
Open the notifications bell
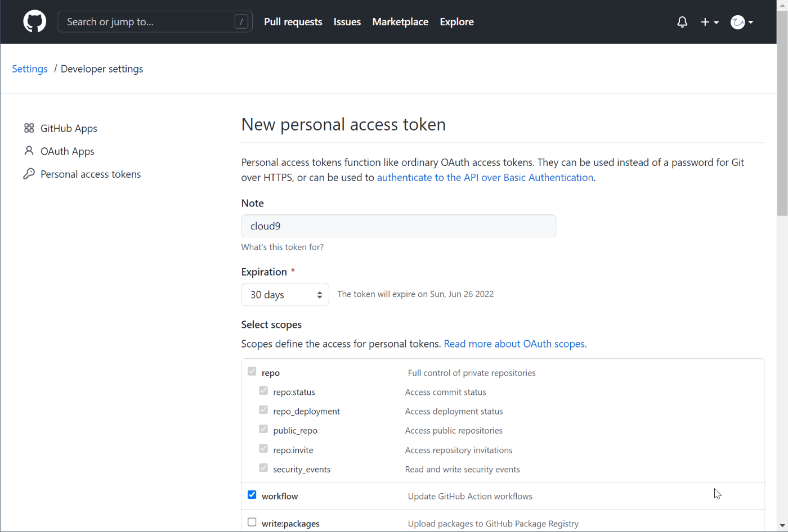click(x=682, y=22)
